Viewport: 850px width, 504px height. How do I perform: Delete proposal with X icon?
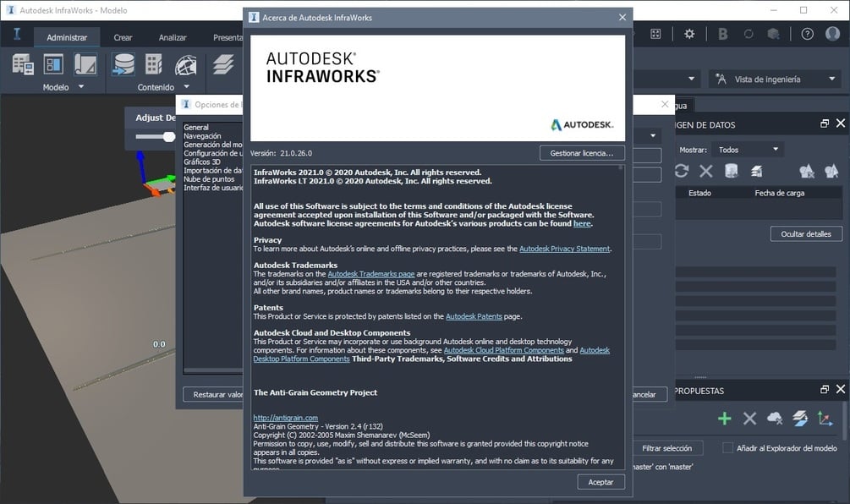pyautogui.click(x=749, y=419)
